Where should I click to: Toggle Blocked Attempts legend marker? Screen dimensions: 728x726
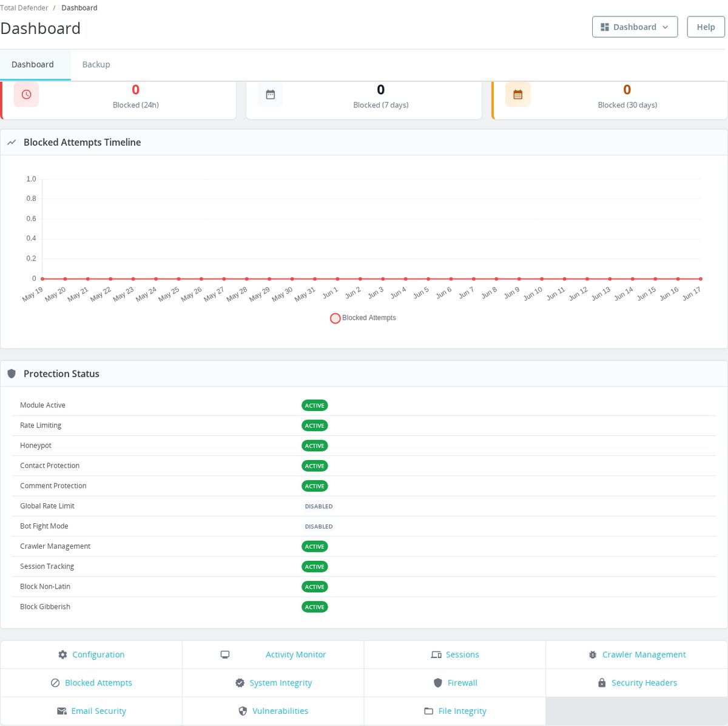[335, 318]
